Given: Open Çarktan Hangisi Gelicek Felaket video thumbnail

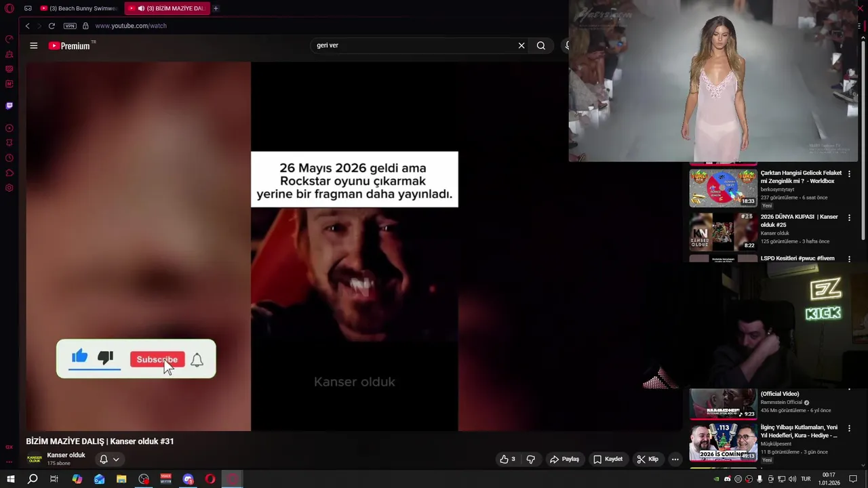Looking at the screenshot, I should click(723, 187).
